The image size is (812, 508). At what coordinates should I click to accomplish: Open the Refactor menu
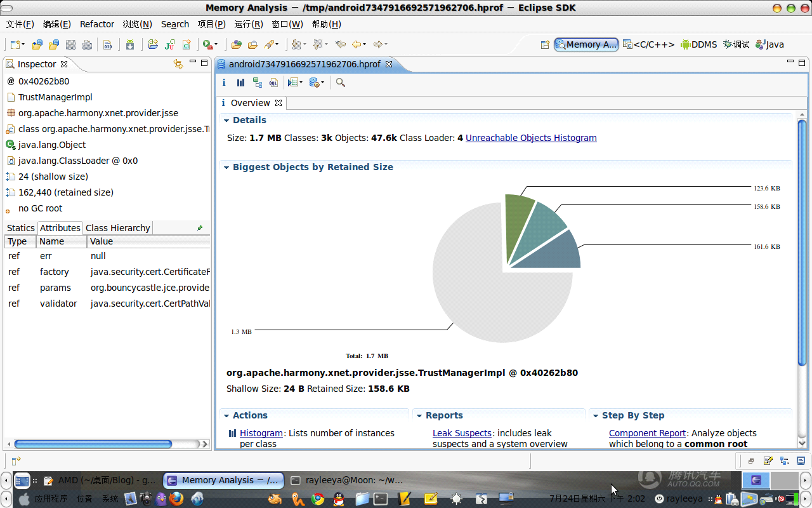click(97, 24)
